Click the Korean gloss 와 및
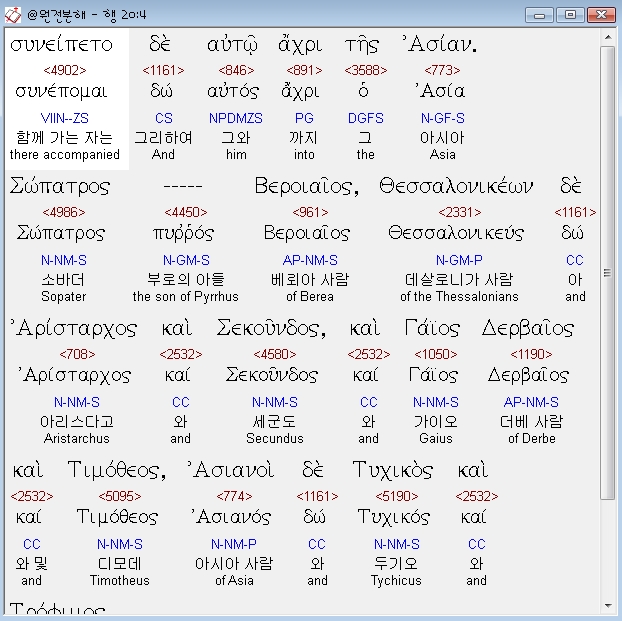Viewport: 622px width, 621px height. click(31, 563)
